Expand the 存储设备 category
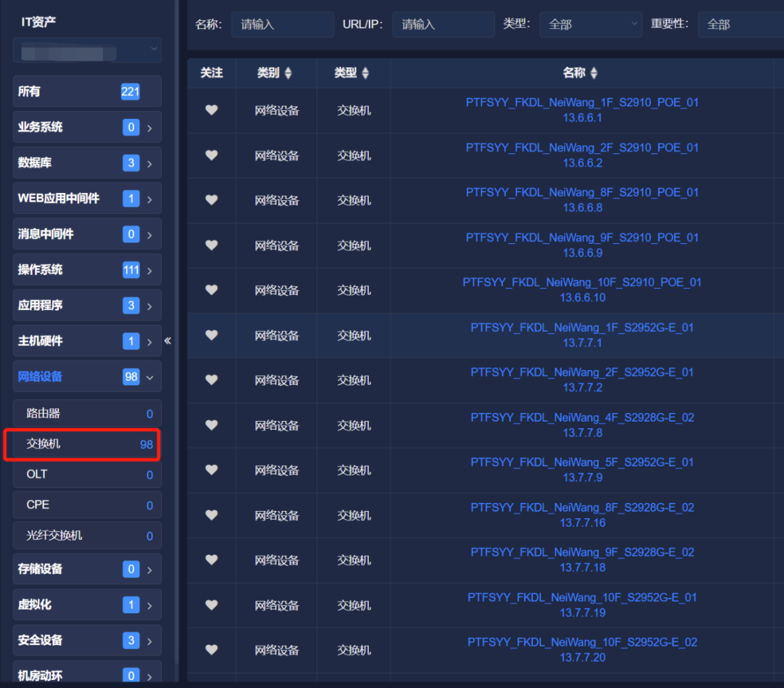The image size is (784, 688). click(88, 569)
